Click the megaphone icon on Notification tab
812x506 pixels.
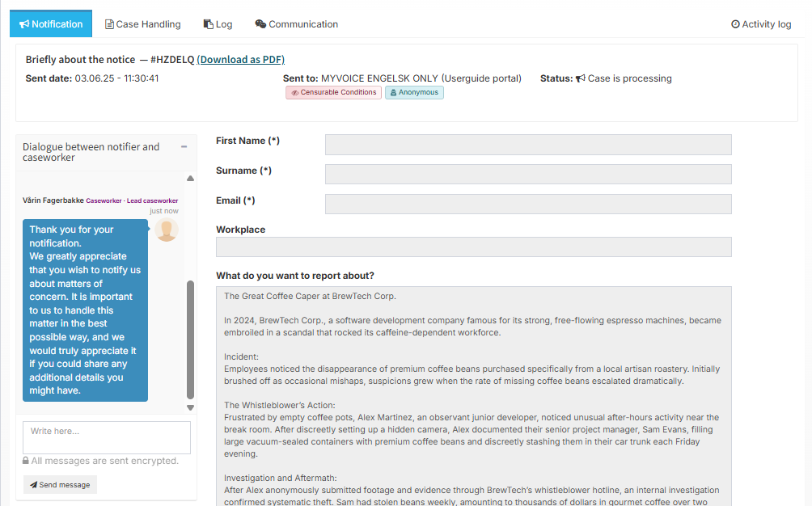tap(24, 24)
